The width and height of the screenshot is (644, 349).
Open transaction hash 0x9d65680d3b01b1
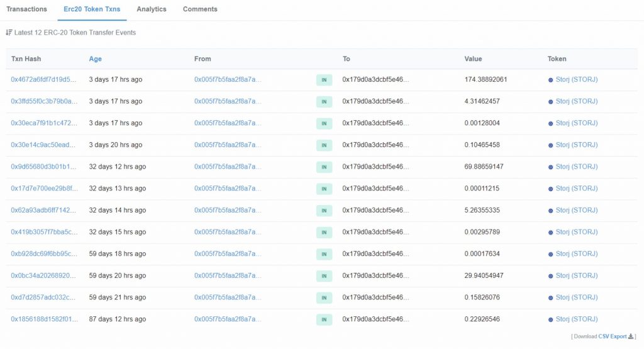(44, 167)
